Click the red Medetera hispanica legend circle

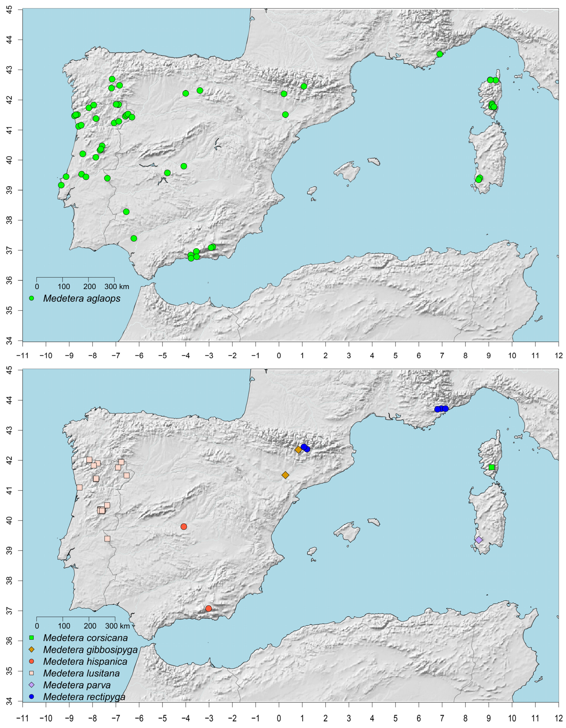32,661
